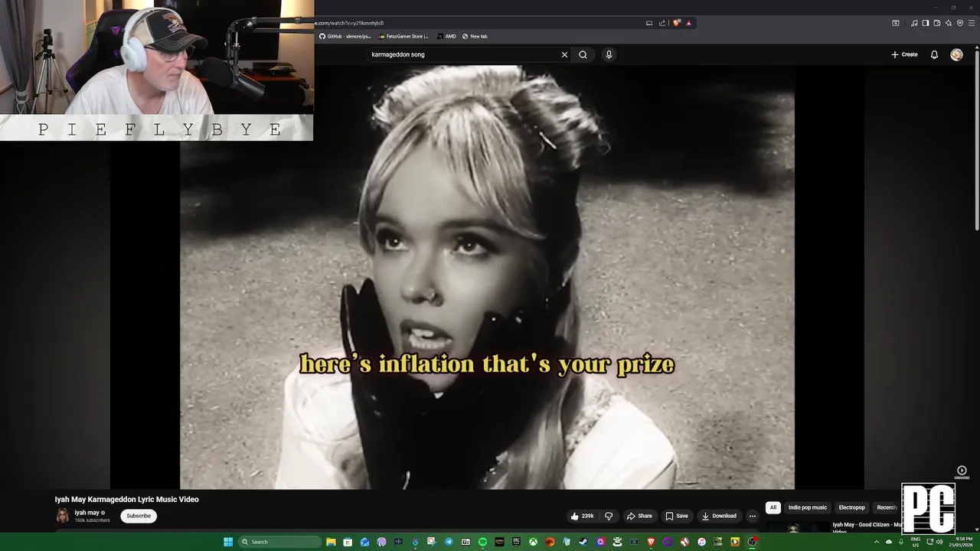The height and width of the screenshot is (551, 980).
Task: Click the Windows taskbar Search box
Action: coord(279,542)
